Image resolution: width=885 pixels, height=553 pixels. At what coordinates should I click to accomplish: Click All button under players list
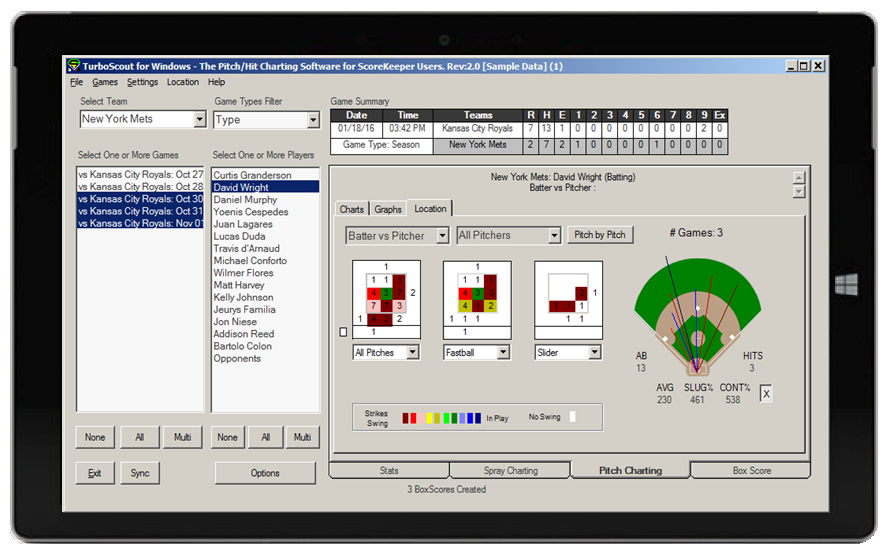(x=266, y=437)
